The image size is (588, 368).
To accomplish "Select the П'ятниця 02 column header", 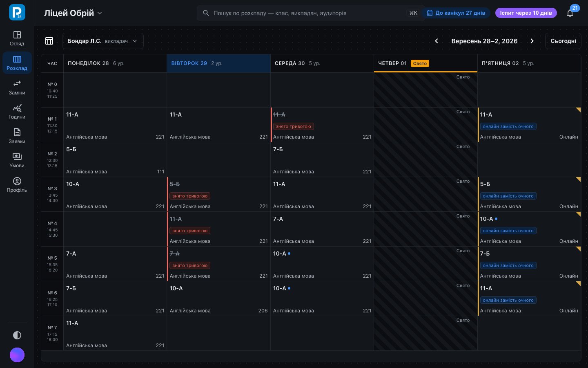I will [x=529, y=63].
